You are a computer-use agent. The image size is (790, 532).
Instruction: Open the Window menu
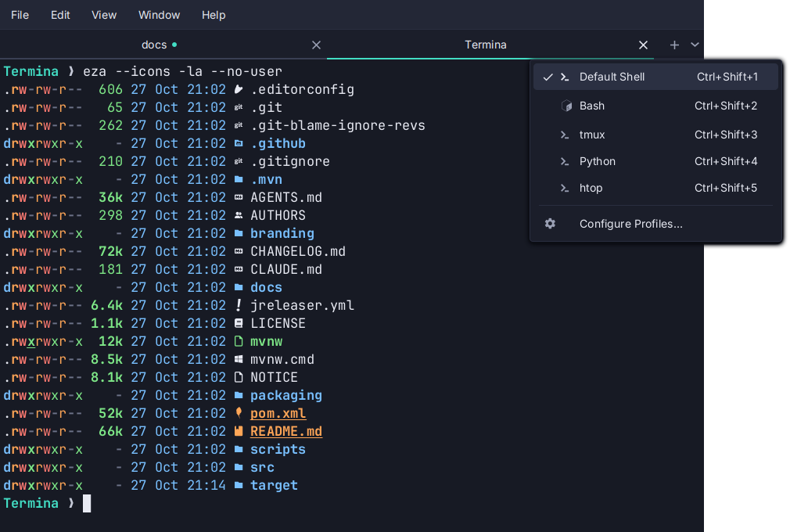tap(159, 15)
